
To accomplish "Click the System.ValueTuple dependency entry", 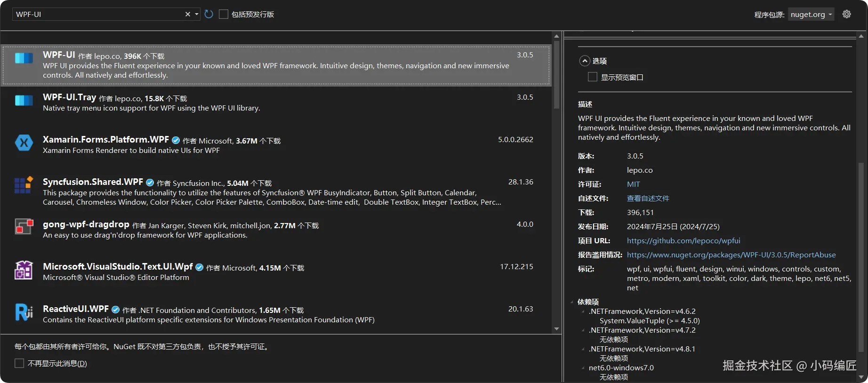I will pyautogui.click(x=650, y=321).
